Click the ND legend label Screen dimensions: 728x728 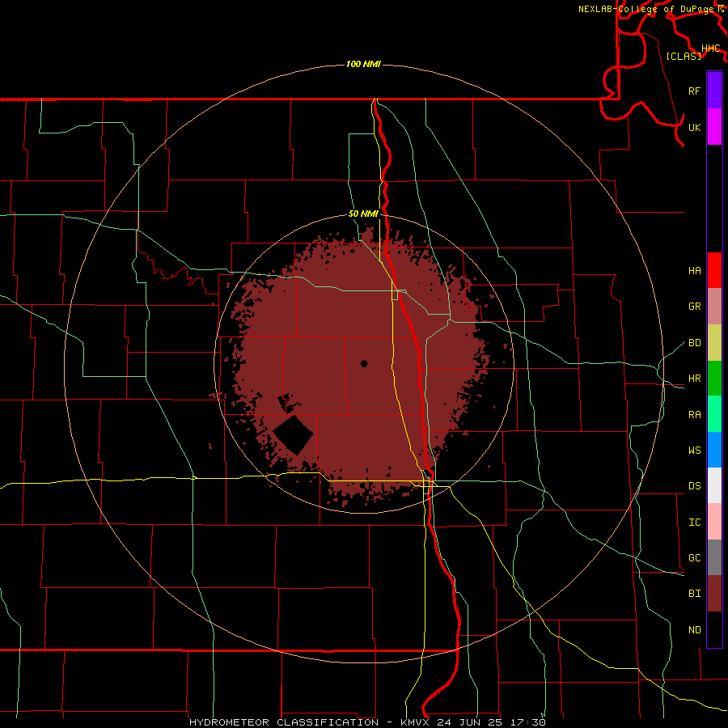point(694,630)
